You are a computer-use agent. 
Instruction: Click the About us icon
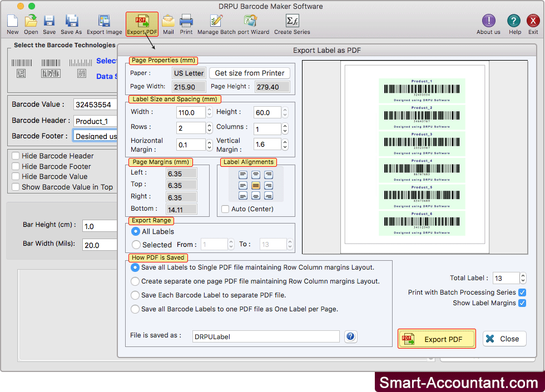(488, 21)
